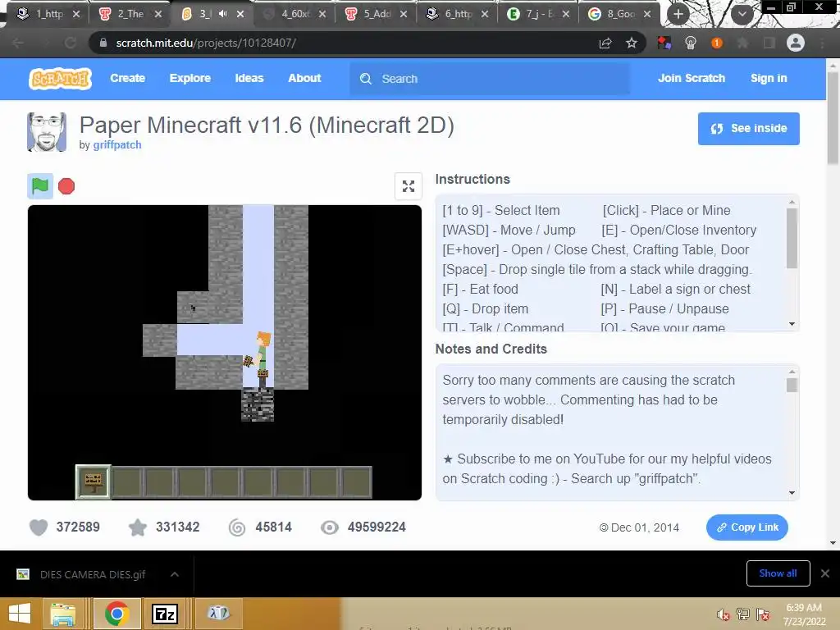Click the lightbulb extension icon
The image size is (840, 630).
coord(691,43)
